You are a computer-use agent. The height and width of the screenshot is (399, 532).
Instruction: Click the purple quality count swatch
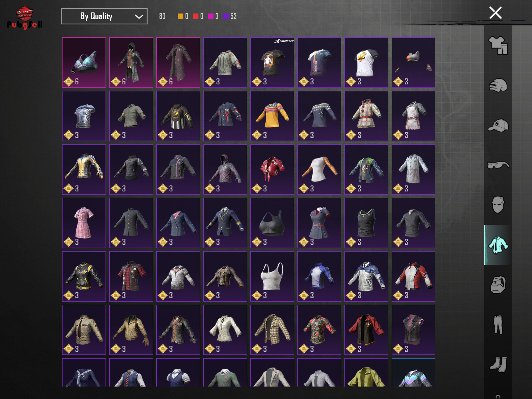click(x=225, y=16)
